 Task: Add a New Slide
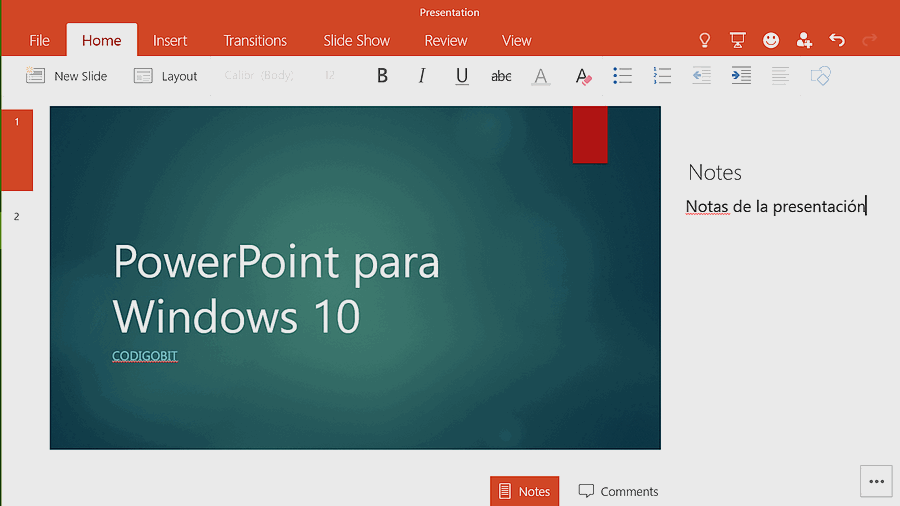[x=67, y=76]
